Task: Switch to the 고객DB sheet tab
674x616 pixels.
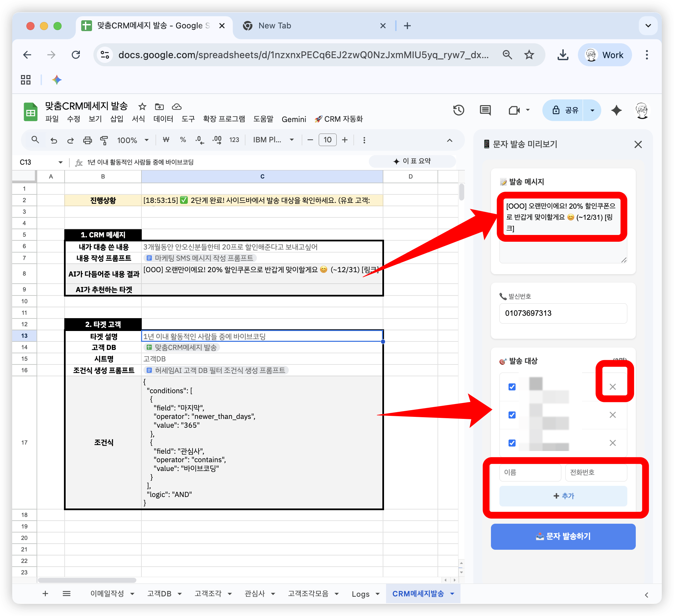Action: pos(159,593)
